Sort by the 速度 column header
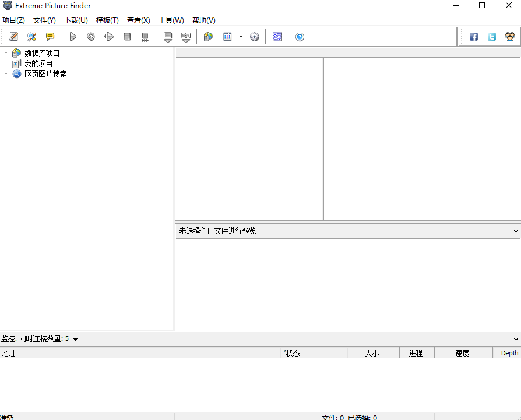Screen dimensions: 521x420 [463, 353]
